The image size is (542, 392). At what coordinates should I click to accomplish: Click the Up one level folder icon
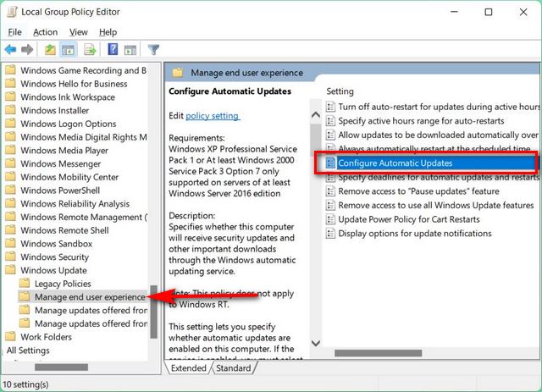(x=52, y=50)
